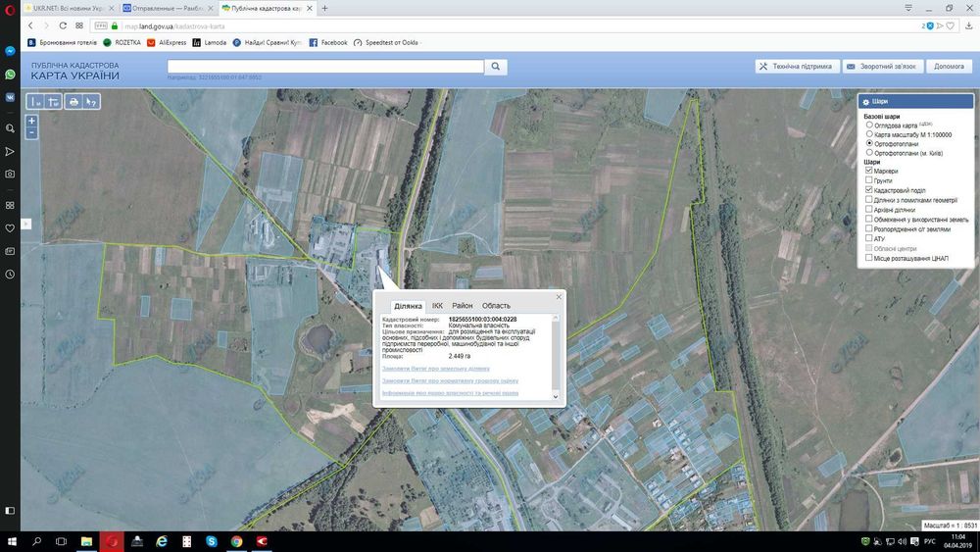Enable Місце розташування ЦНАП checkbox
This screenshot has width=980, height=552.
pos(868,258)
